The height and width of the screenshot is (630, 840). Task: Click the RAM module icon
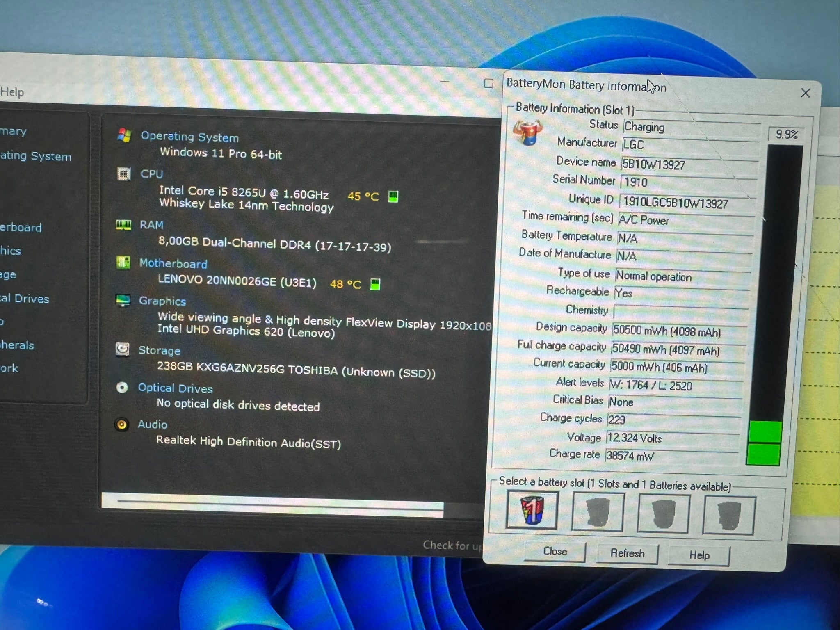[123, 225]
